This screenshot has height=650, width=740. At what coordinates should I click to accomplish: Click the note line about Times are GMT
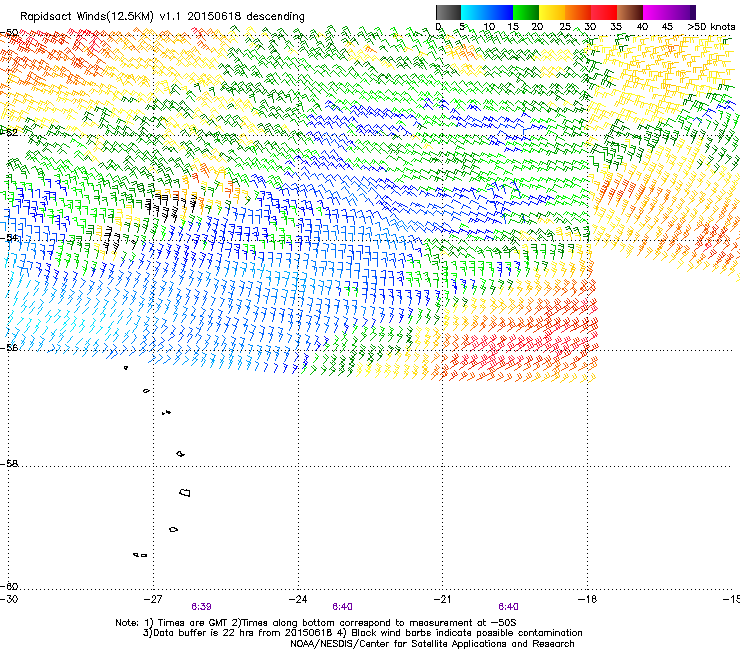(316, 623)
